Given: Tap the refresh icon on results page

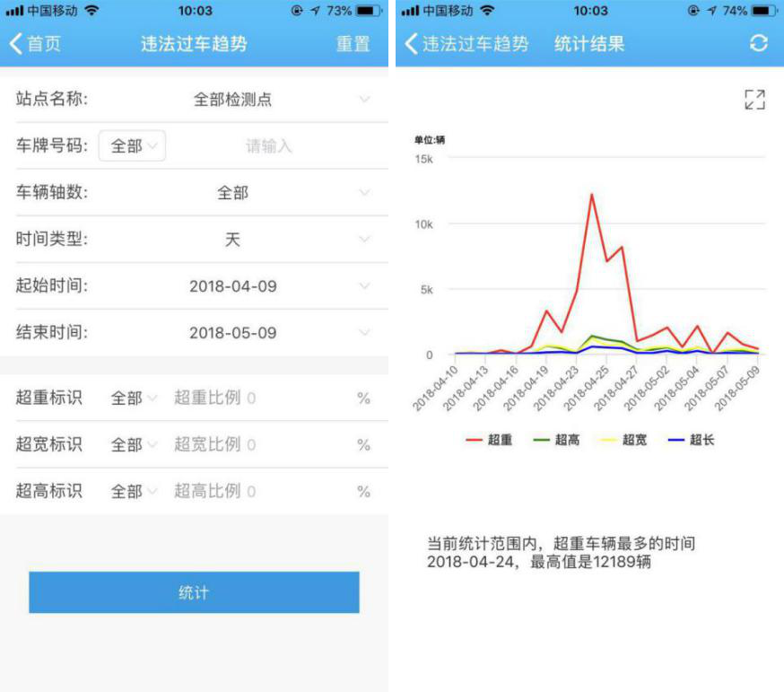Looking at the screenshot, I should [x=759, y=43].
